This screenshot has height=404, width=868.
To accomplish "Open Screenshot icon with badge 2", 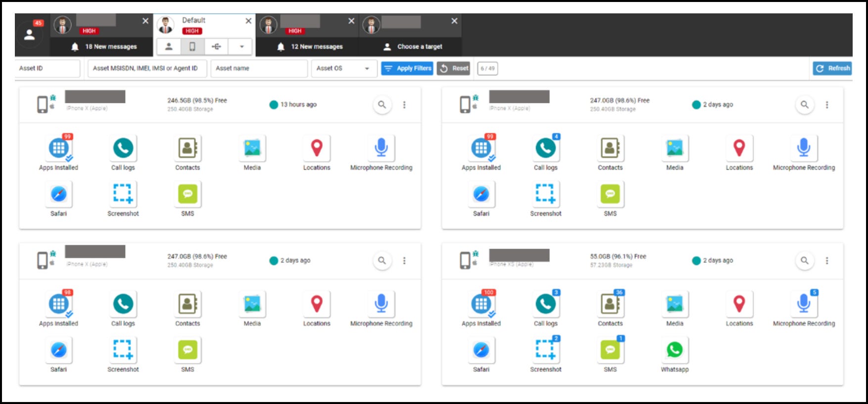I will click(546, 350).
